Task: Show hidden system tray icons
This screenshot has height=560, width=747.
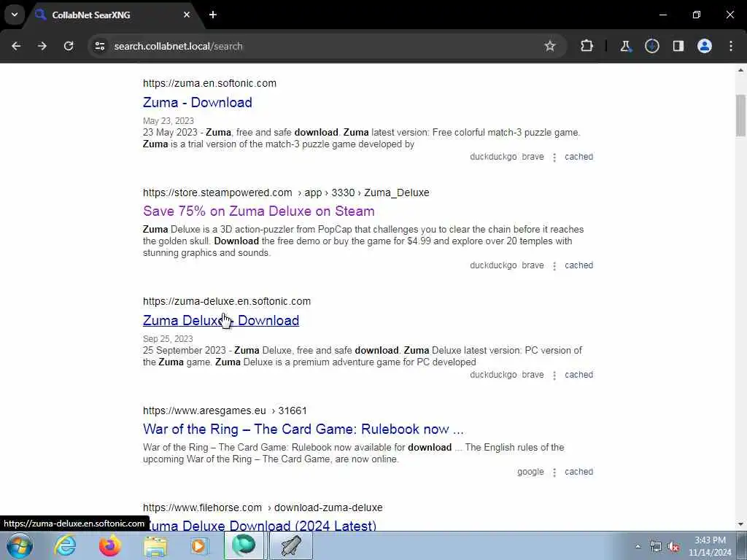Action: (638, 547)
